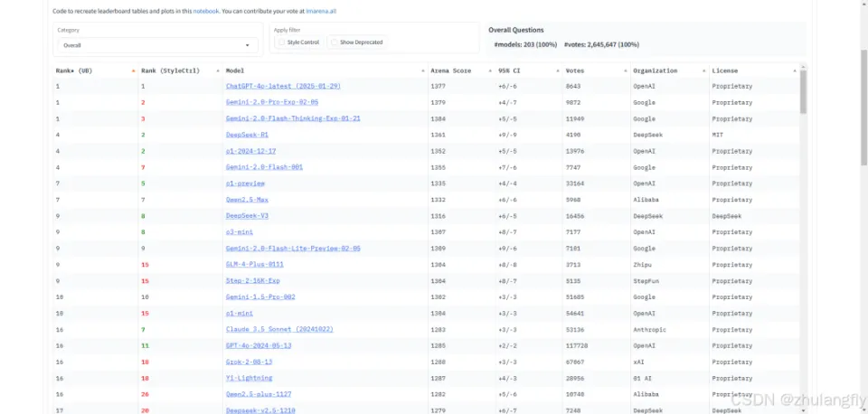The width and height of the screenshot is (868, 414).
Task: Sort the Model column arrow
Action: [x=423, y=71]
